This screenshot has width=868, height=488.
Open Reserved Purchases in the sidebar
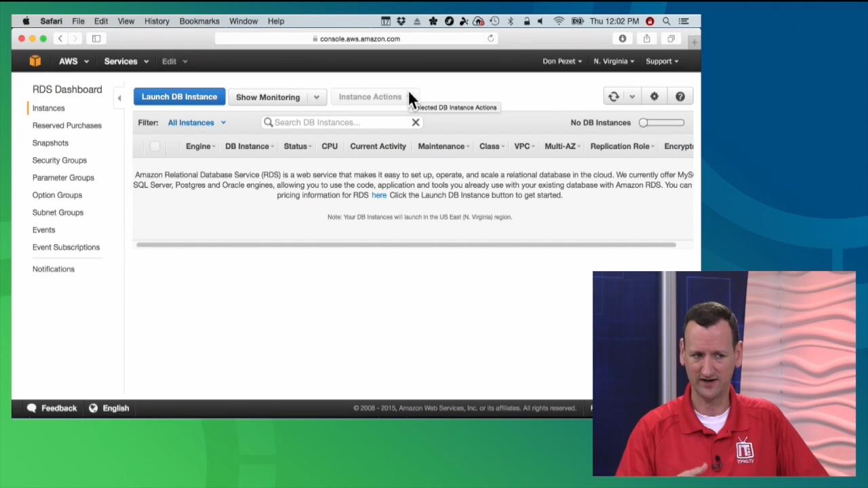[x=67, y=125]
